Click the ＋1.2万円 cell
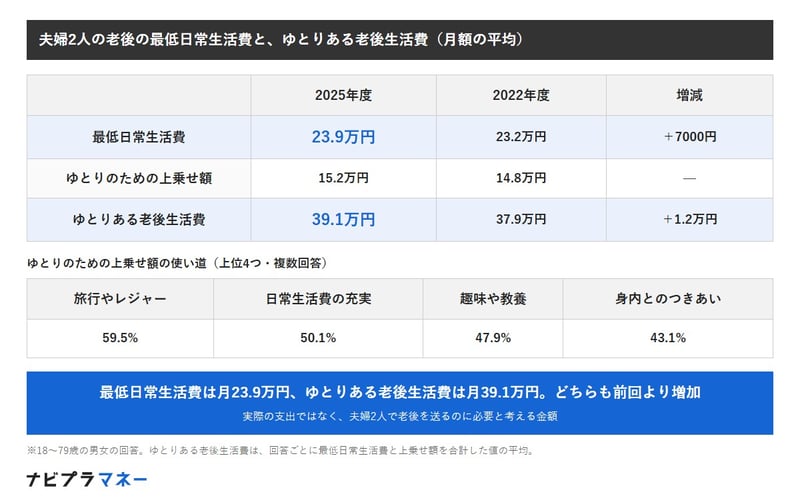This screenshot has height=498, width=800. point(689,219)
